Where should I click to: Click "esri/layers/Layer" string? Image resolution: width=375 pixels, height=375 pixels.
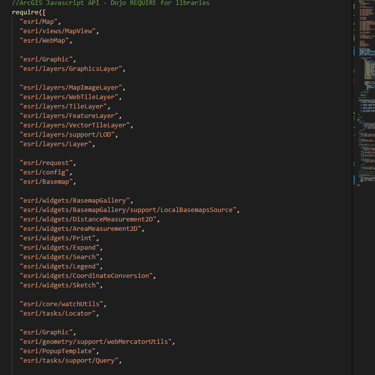tap(56, 144)
